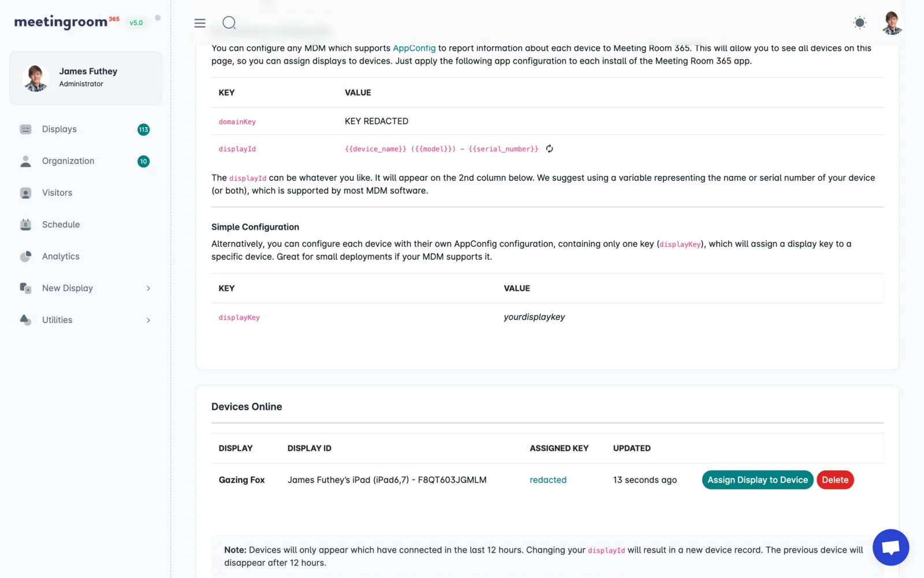Open James Futhey Administrator profile card

(85, 78)
